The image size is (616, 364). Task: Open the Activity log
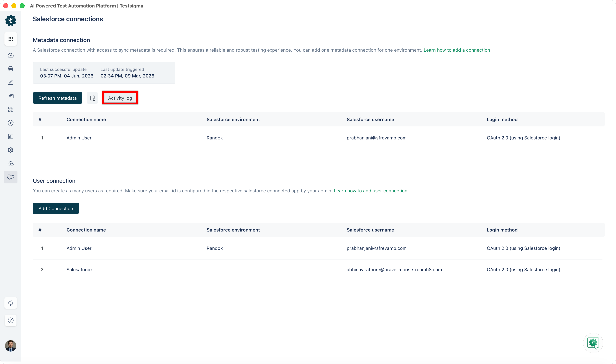click(120, 98)
